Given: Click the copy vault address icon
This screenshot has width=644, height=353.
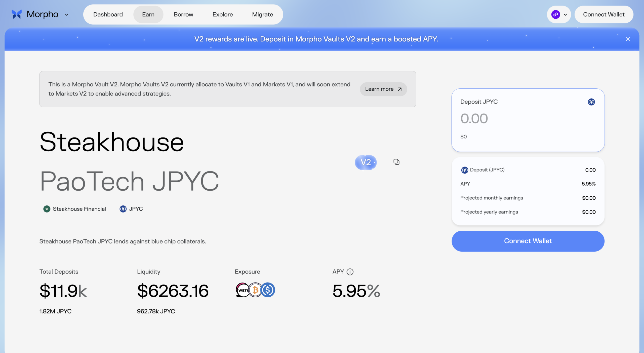Looking at the screenshot, I should click(x=396, y=162).
